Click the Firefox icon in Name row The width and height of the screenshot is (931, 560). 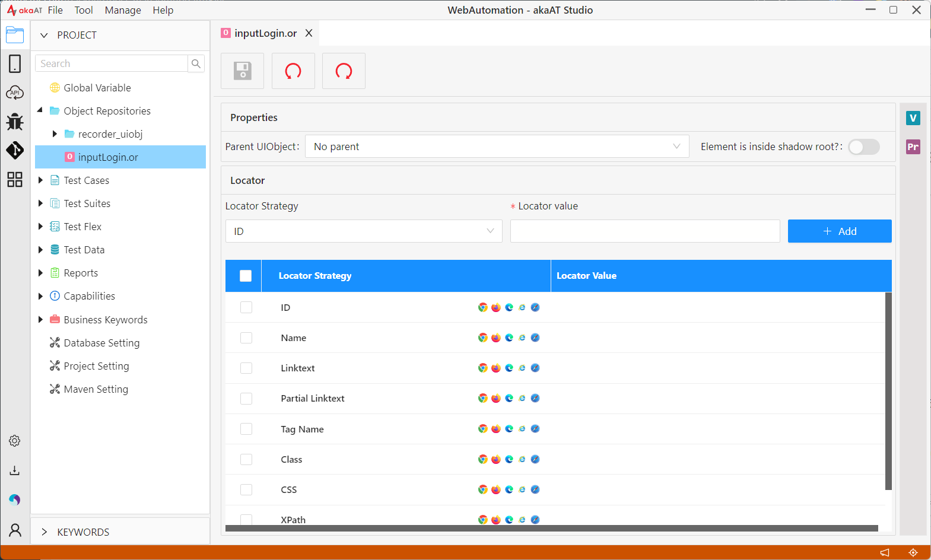tap(496, 338)
